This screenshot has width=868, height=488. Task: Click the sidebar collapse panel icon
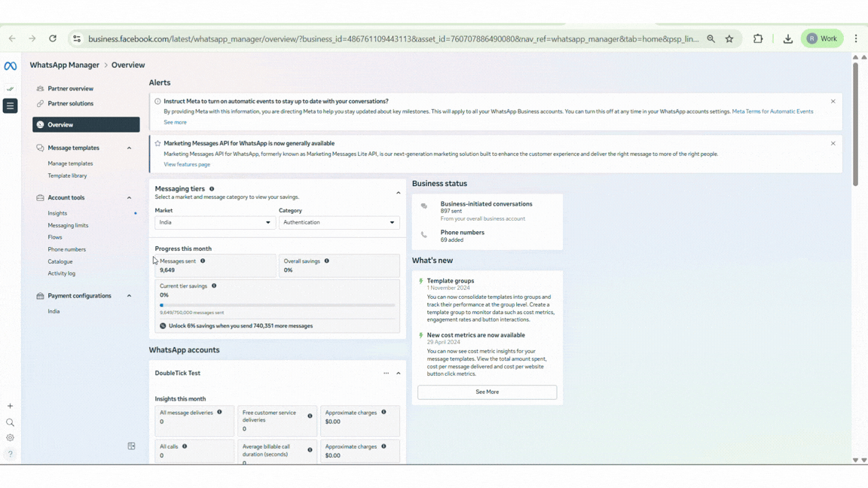(131, 446)
